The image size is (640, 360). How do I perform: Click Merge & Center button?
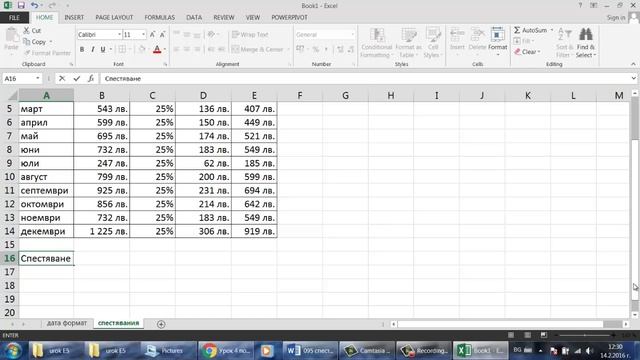[257, 49]
